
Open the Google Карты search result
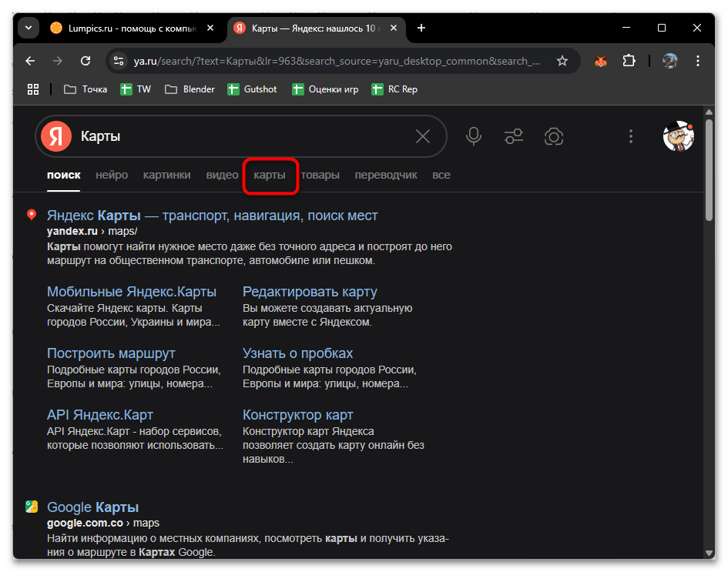coord(93,507)
